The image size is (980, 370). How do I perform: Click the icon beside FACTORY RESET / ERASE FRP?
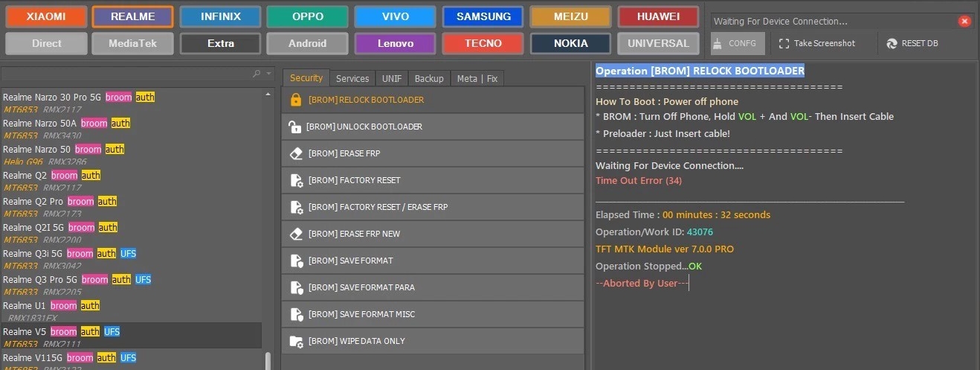[x=296, y=207]
